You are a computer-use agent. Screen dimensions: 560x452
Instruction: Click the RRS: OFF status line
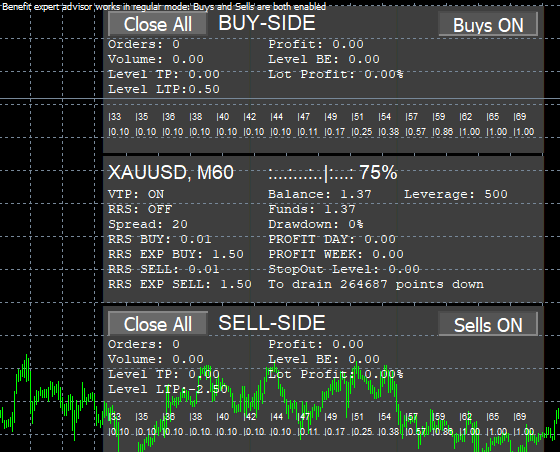coord(140,209)
